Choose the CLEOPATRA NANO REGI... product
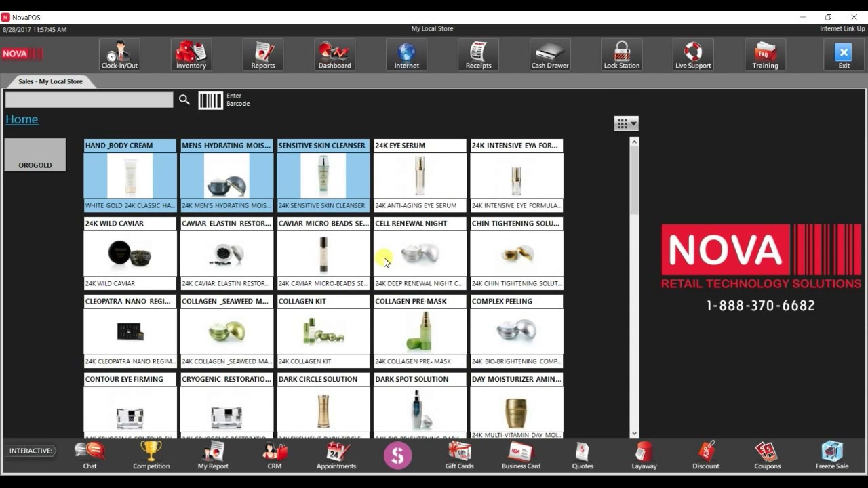The width and height of the screenshot is (868, 488). point(130,331)
